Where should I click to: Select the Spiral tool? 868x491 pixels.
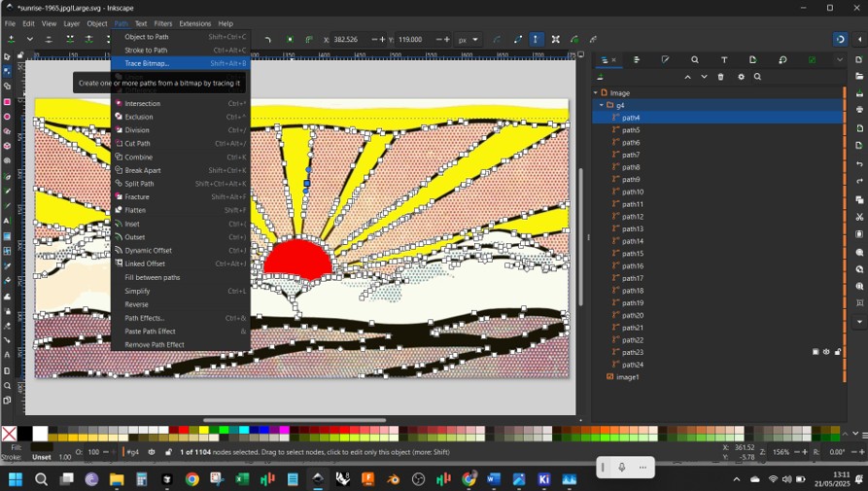pos(7,160)
